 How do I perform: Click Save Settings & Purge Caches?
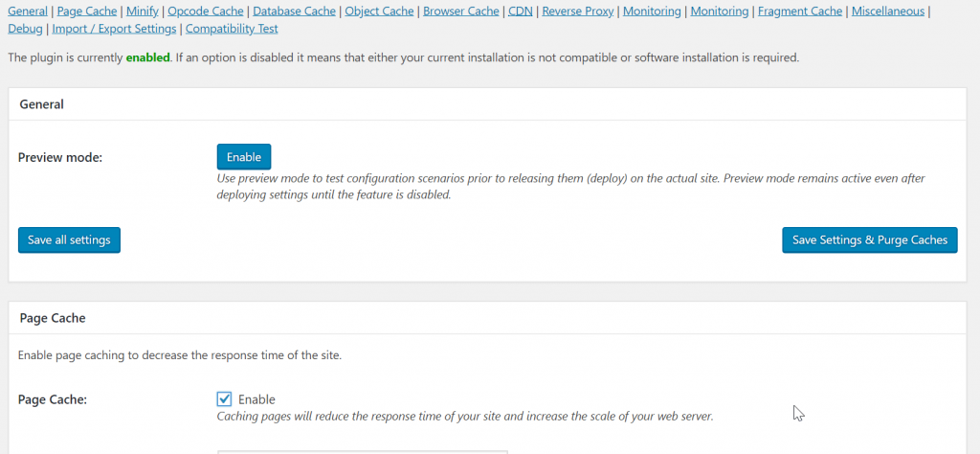(869, 240)
